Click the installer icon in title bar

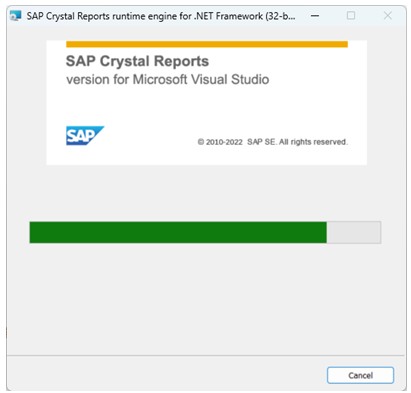15,16
